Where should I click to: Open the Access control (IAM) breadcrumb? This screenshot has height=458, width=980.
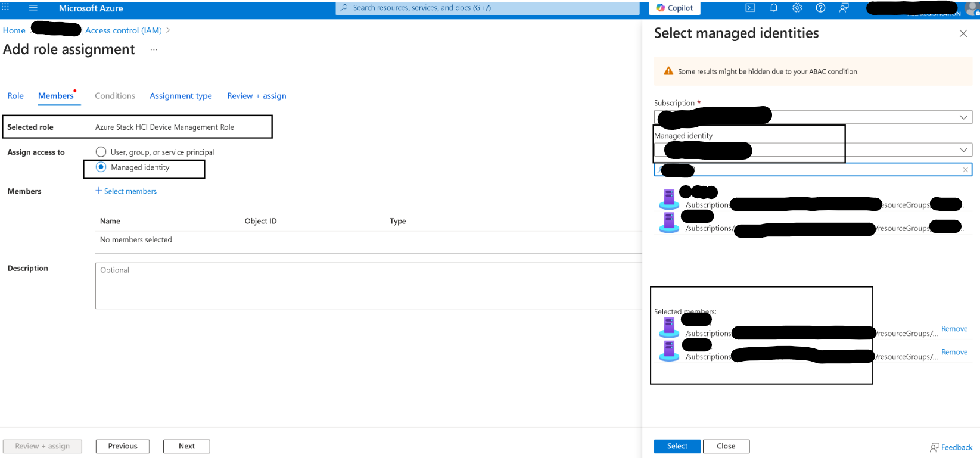123,30
